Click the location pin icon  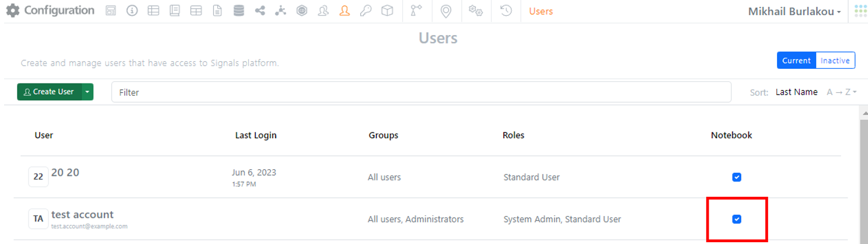click(446, 11)
